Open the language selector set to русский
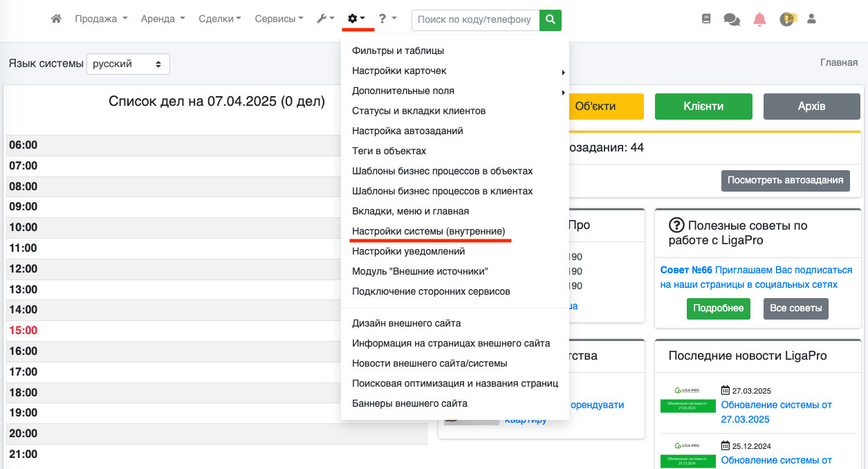 128,64
